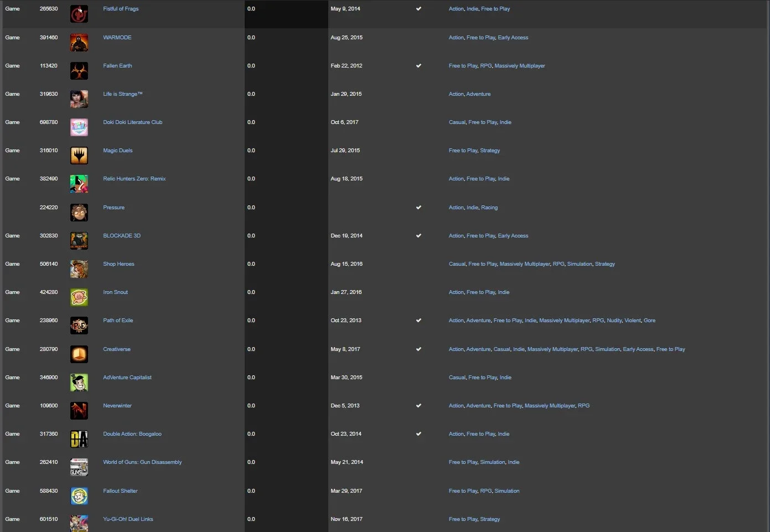Select the Strategy tag in the Shop Heroes row
The height and width of the screenshot is (532, 770).
click(605, 264)
